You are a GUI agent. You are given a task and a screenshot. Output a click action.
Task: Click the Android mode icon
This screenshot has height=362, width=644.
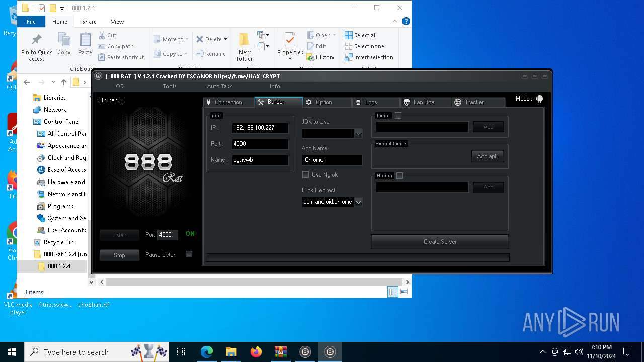(x=540, y=99)
